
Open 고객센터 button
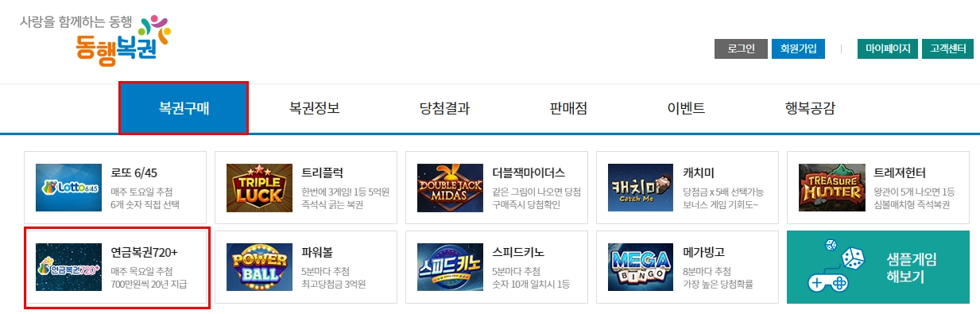(x=947, y=48)
